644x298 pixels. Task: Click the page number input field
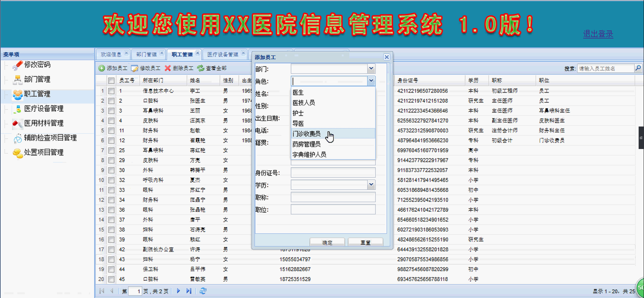(x=136, y=291)
